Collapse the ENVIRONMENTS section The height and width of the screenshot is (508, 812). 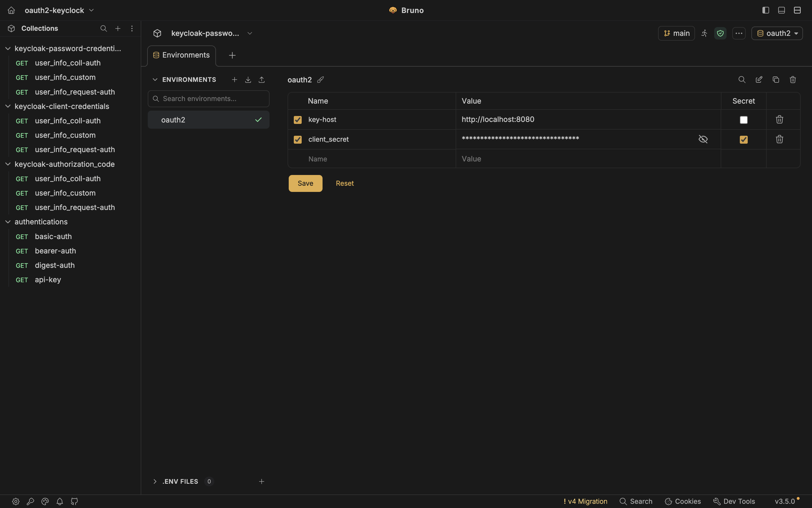pos(155,80)
